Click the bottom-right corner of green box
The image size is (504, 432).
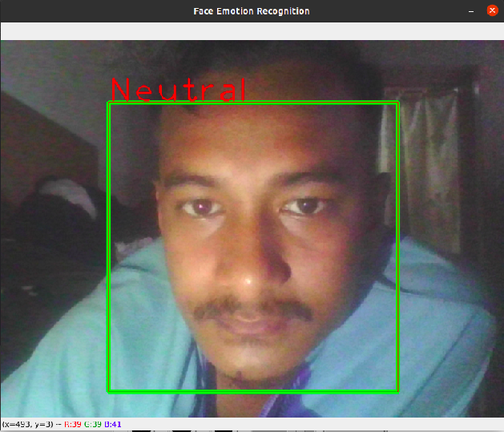[397, 391]
